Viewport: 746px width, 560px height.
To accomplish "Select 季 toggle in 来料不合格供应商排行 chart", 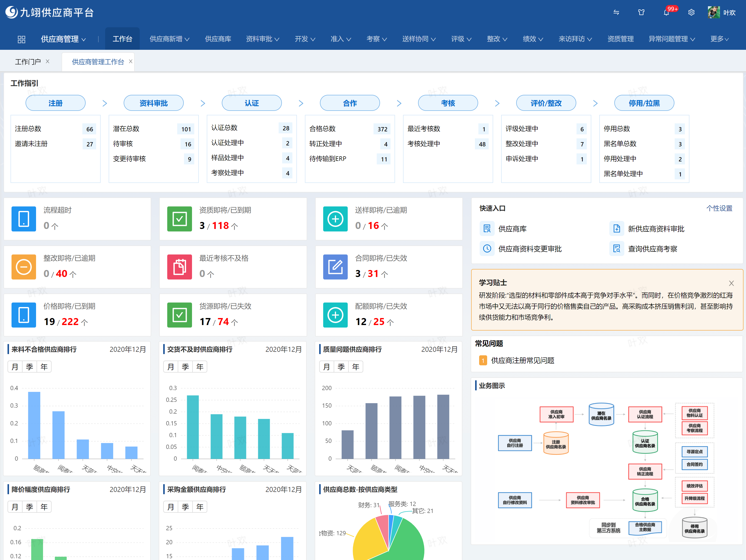I will pos(30,367).
